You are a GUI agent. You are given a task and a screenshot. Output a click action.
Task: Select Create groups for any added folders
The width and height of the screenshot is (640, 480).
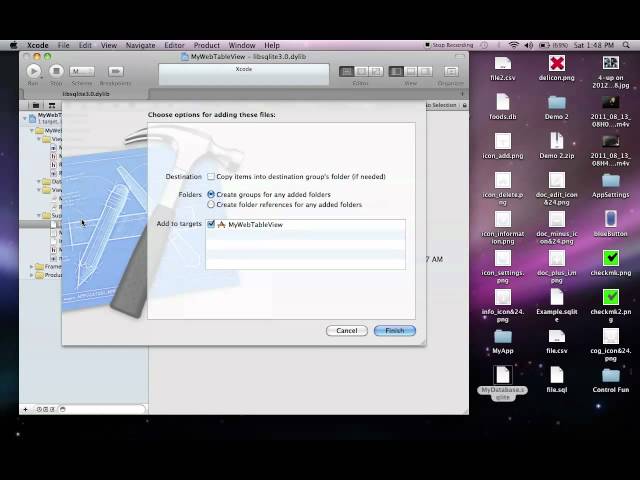(x=211, y=195)
